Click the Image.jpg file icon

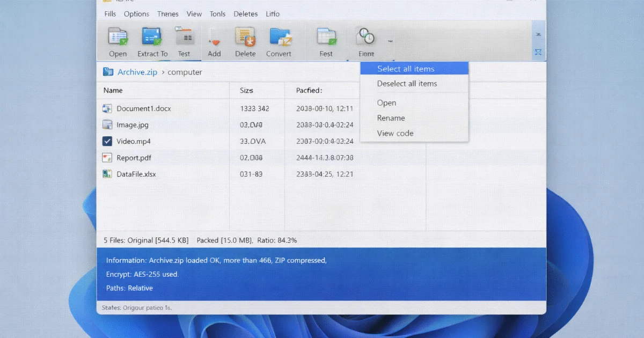pyautogui.click(x=107, y=125)
